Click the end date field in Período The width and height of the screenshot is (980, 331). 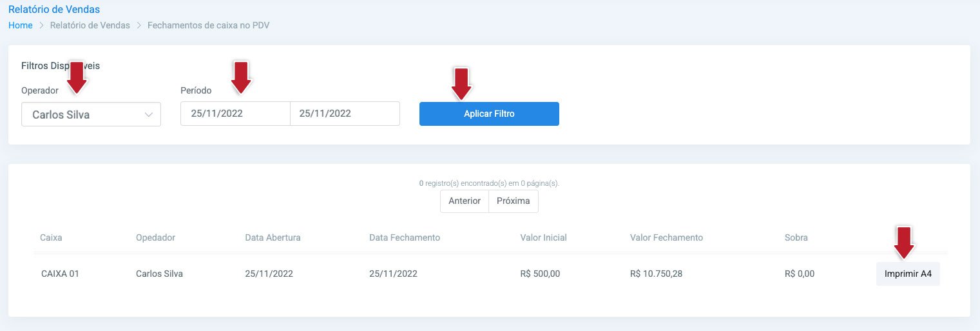(345, 114)
